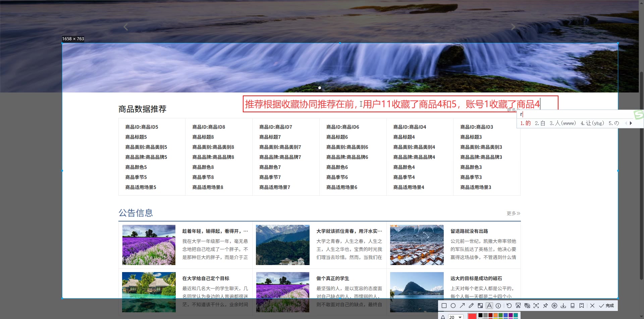Click the red annotation text box
Screen dimensions: 644x319
[400, 104]
